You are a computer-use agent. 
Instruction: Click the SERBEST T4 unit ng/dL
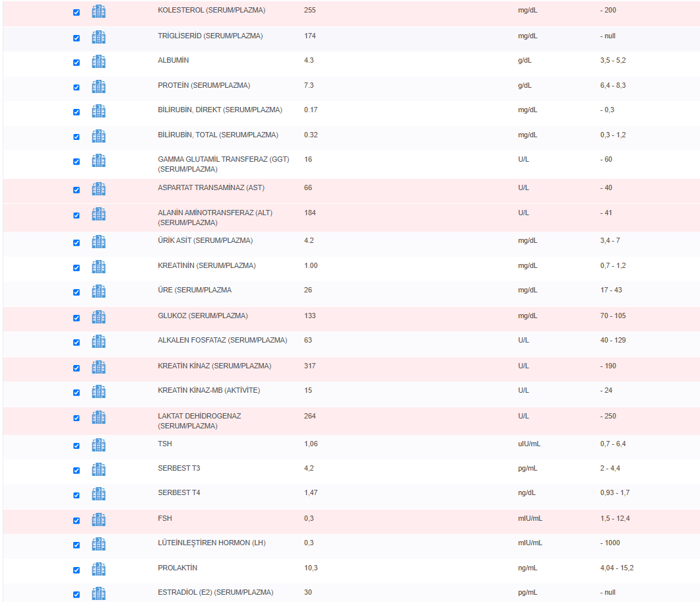click(x=526, y=492)
